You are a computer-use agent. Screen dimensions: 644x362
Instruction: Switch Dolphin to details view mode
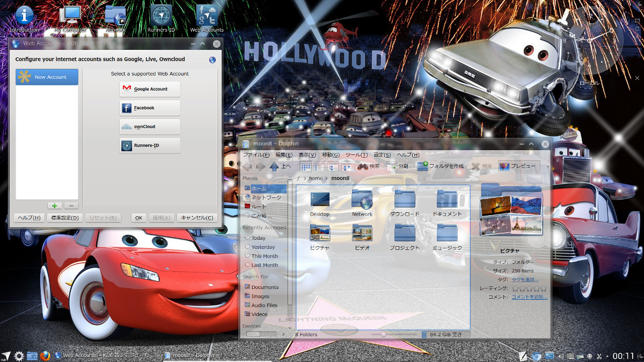point(333,166)
